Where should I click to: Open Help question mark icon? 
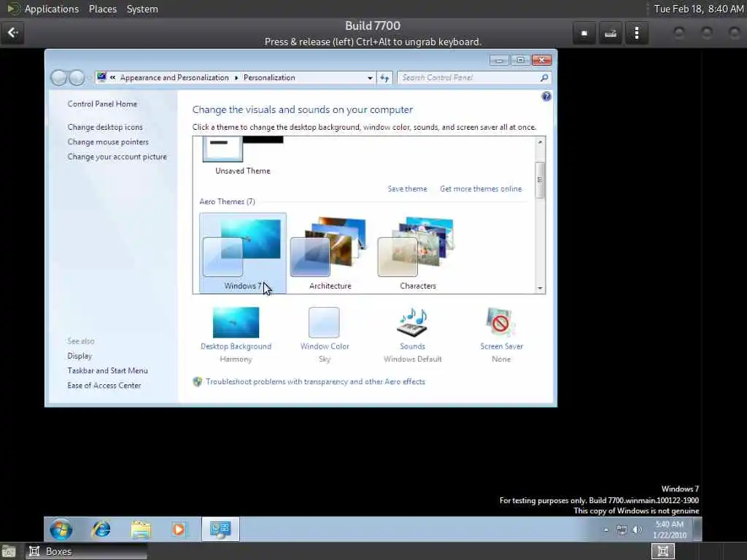coord(546,97)
